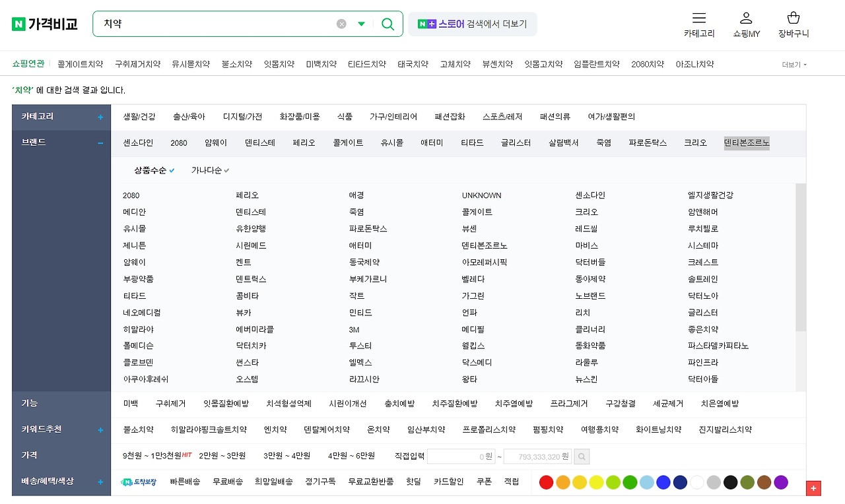
Task: Apply price range with the small search icon
Action: pyautogui.click(x=582, y=457)
